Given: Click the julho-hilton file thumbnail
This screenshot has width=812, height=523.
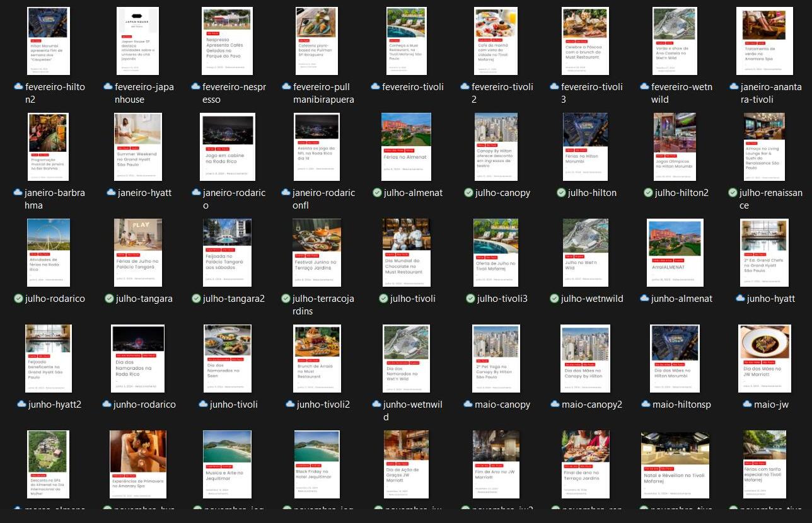Looking at the screenshot, I should [585, 147].
